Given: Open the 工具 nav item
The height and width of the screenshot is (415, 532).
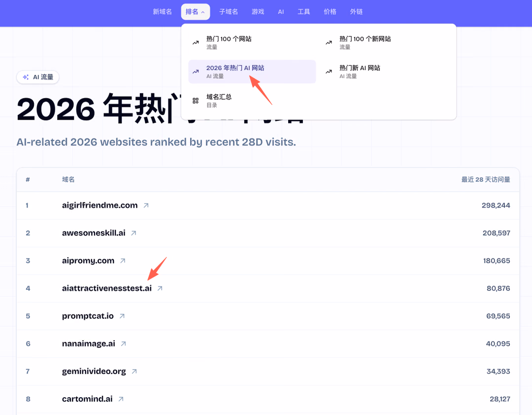Looking at the screenshot, I should (303, 12).
